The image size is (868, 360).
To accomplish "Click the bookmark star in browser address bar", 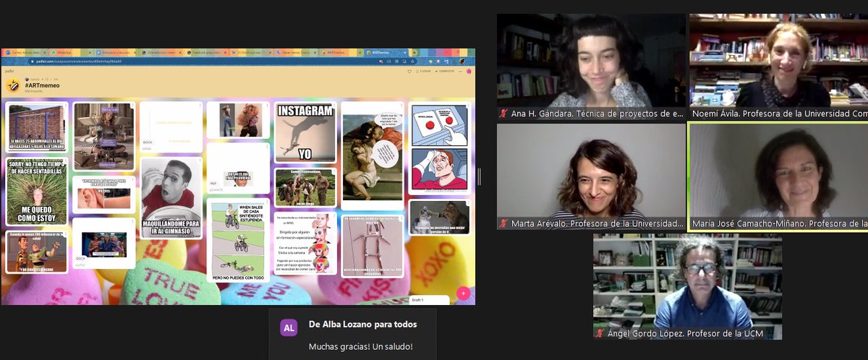I will point(412,61).
